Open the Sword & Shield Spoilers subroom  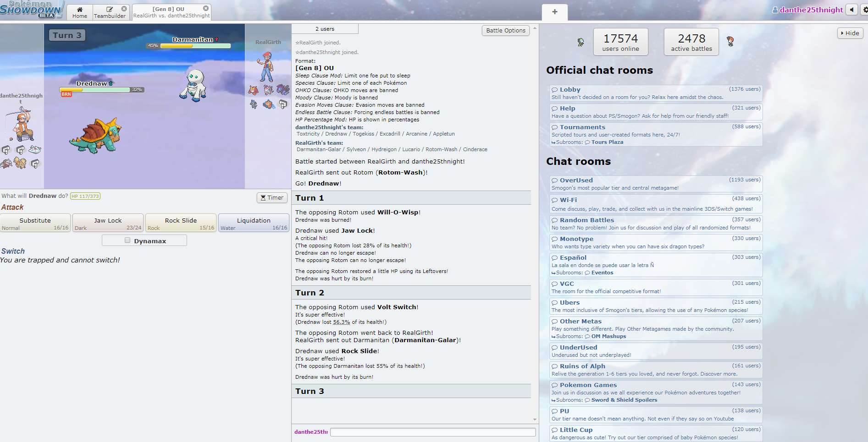tap(624, 400)
